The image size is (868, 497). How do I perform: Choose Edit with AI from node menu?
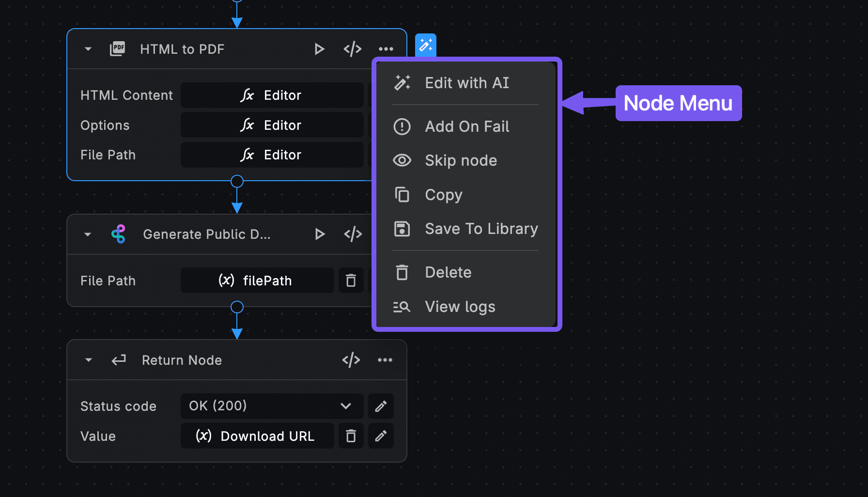click(466, 83)
